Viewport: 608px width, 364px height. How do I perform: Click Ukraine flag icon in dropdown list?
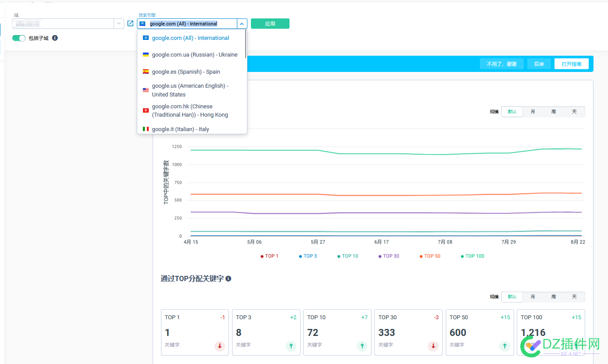146,55
